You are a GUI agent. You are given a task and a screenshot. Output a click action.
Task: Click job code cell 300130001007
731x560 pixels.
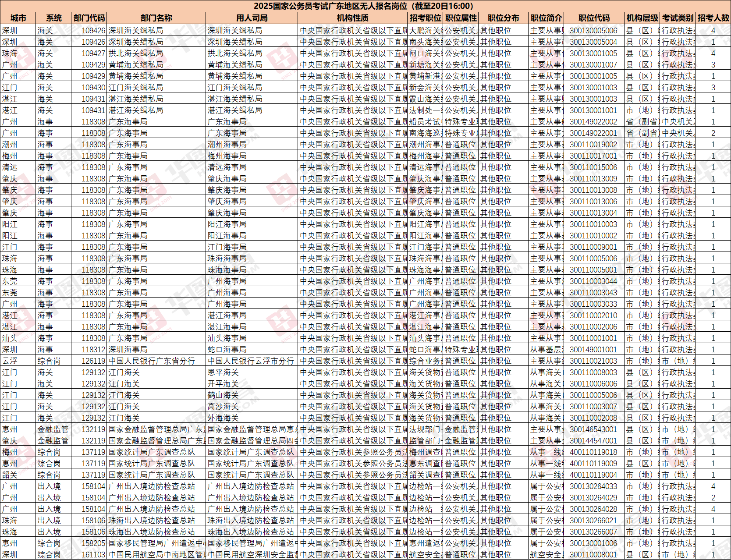tap(594, 65)
